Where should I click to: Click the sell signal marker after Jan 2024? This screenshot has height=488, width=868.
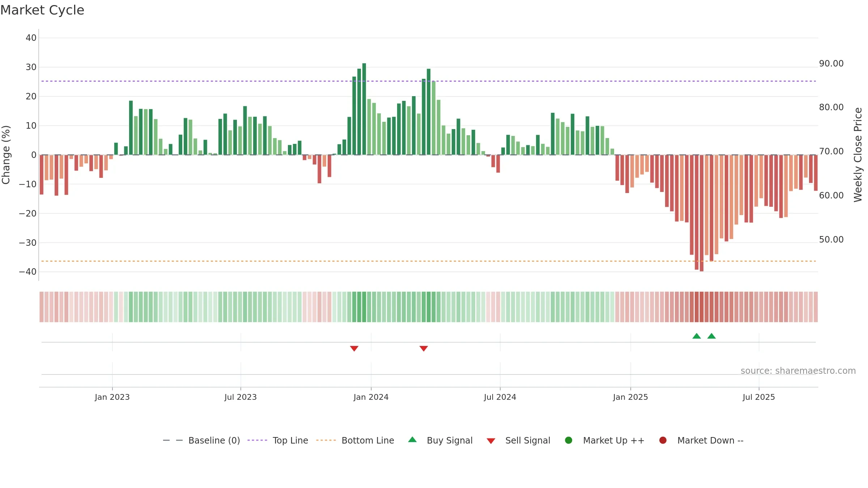[x=424, y=348]
